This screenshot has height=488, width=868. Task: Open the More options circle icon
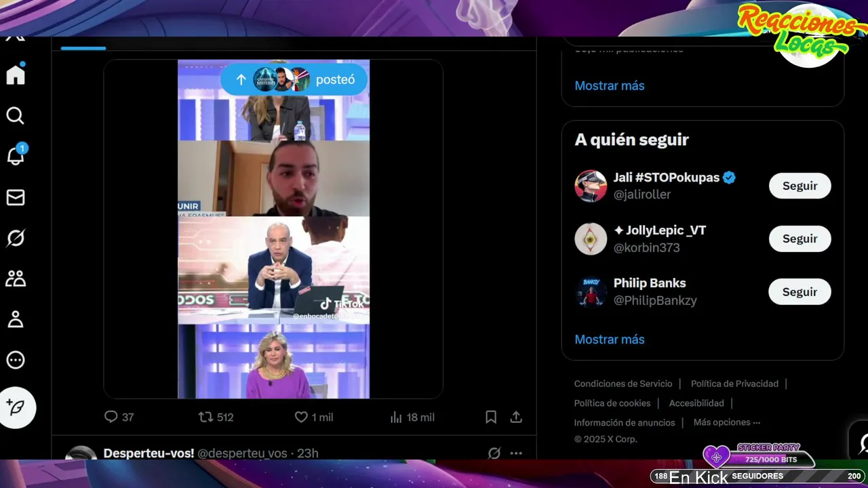click(x=16, y=360)
